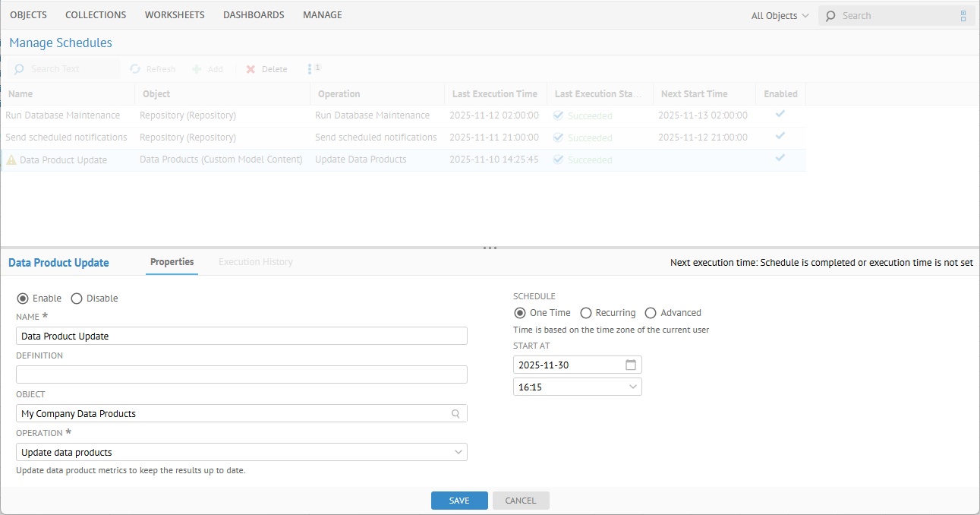980x515 pixels.
Task: Click the search options icon in the top search box
Action: (x=963, y=16)
